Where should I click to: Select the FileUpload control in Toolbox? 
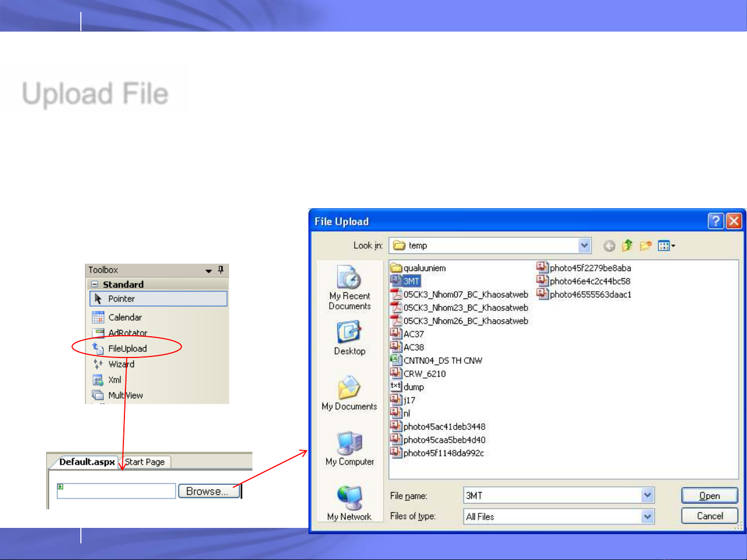coord(127,349)
